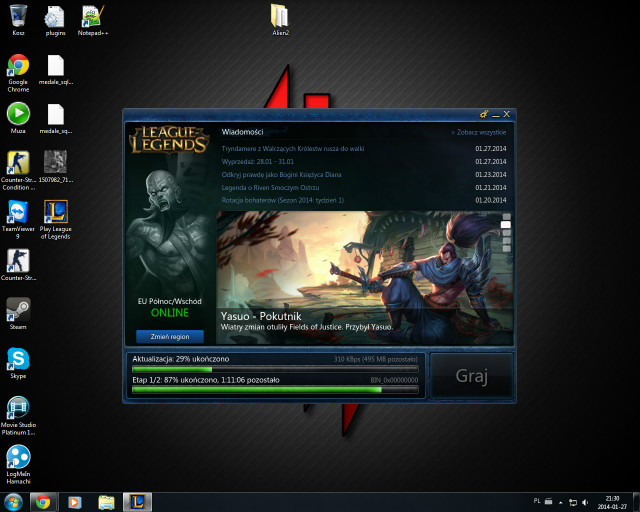Screen dimensions: 640x512
Task: Click the keyboard tray icon
Action: tap(549, 501)
